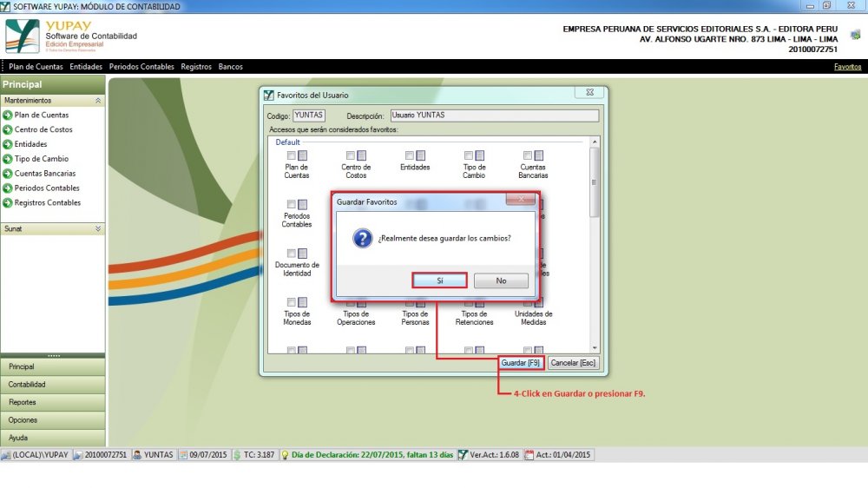Check the Tipos de Monedas favorite checkbox
This screenshot has width=868, height=488.
coord(291,302)
